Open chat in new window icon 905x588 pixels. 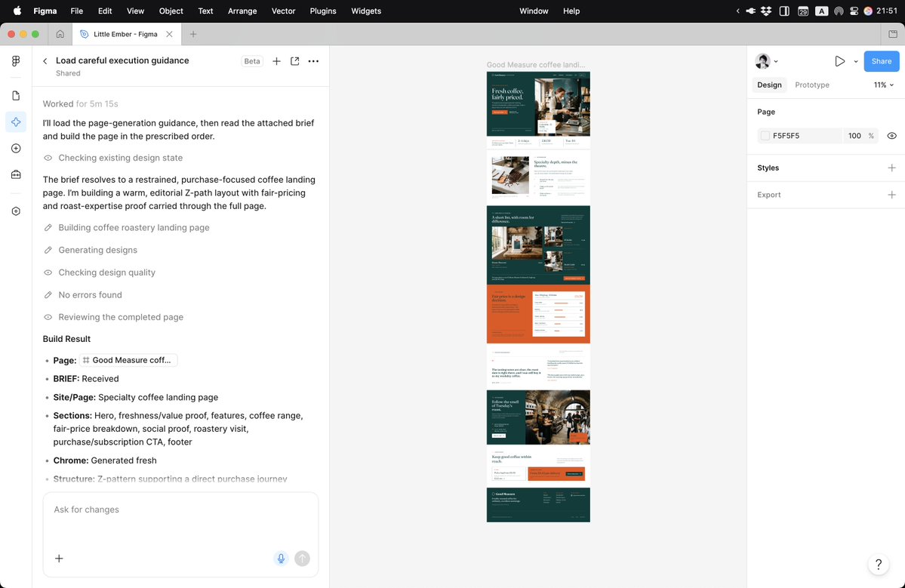tap(295, 61)
